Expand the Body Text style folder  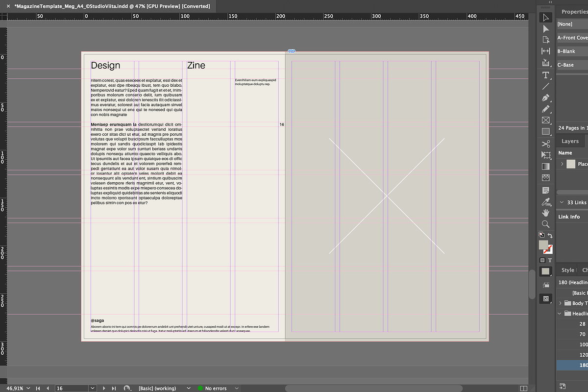pyautogui.click(x=561, y=303)
